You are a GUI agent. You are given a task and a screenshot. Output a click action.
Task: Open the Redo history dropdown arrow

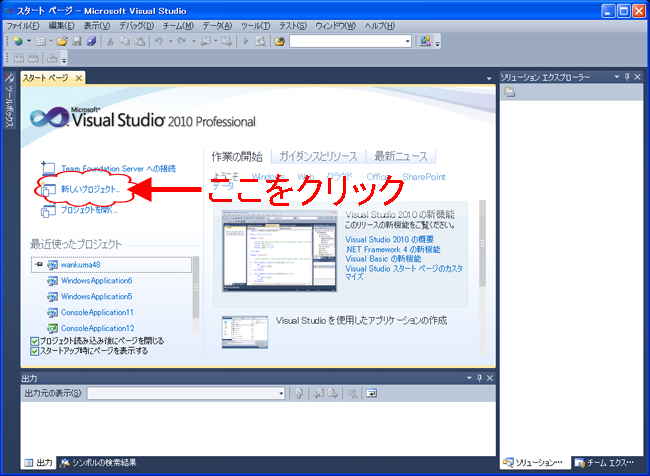pyautogui.click(x=193, y=41)
